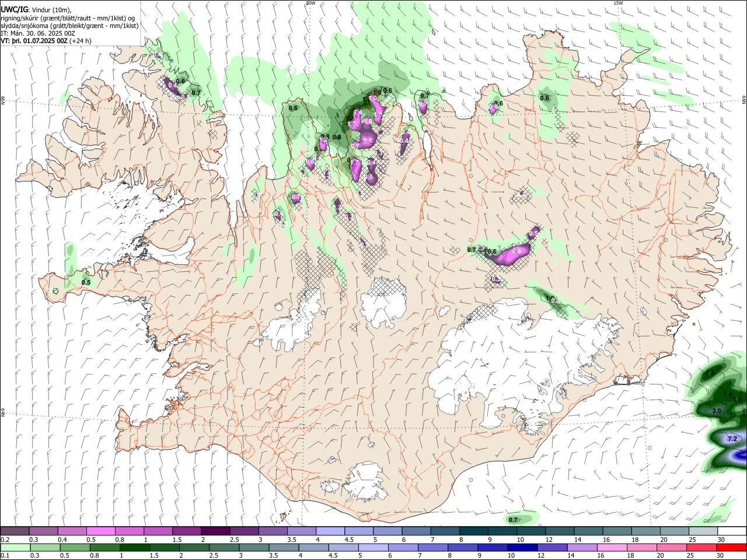Viewport: 747px width, 560px height.
Task: Select the palest green 0.1 swatch in rain scale
Action: tap(15, 548)
